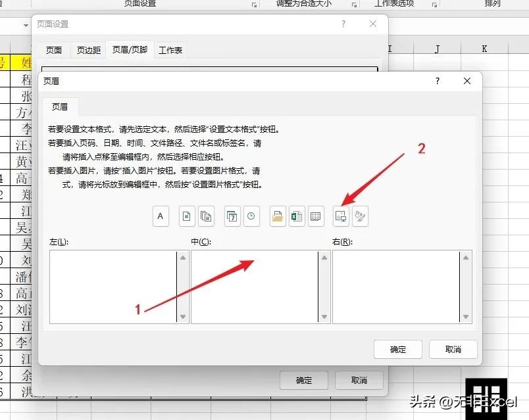Switch to 页边距 tab
The image size is (529, 420).
coord(89,50)
